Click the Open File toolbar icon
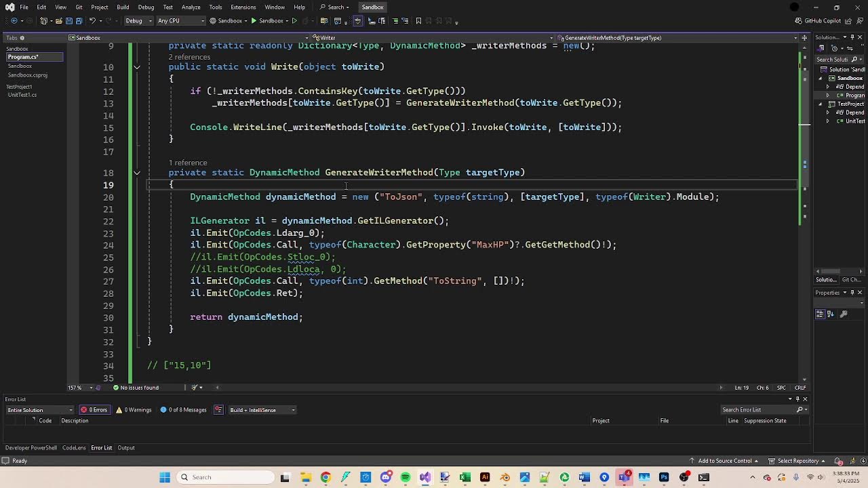Screen dimensions: 868x488 click(60, 21)
